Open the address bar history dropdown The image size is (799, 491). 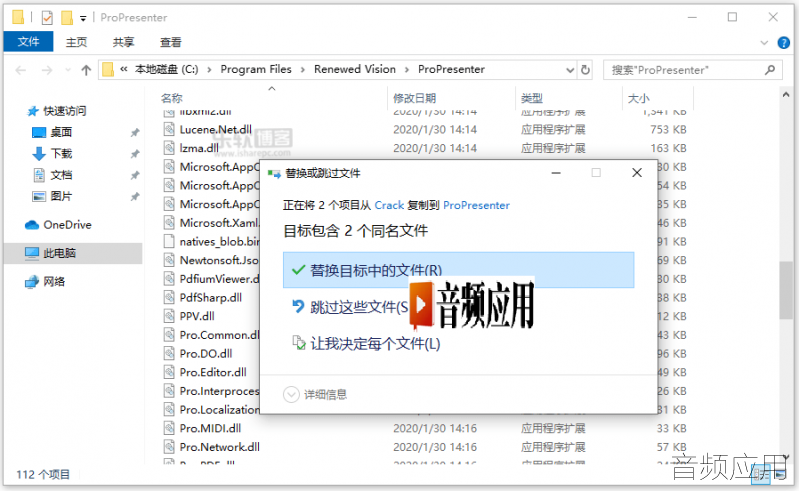click(570, 70)
